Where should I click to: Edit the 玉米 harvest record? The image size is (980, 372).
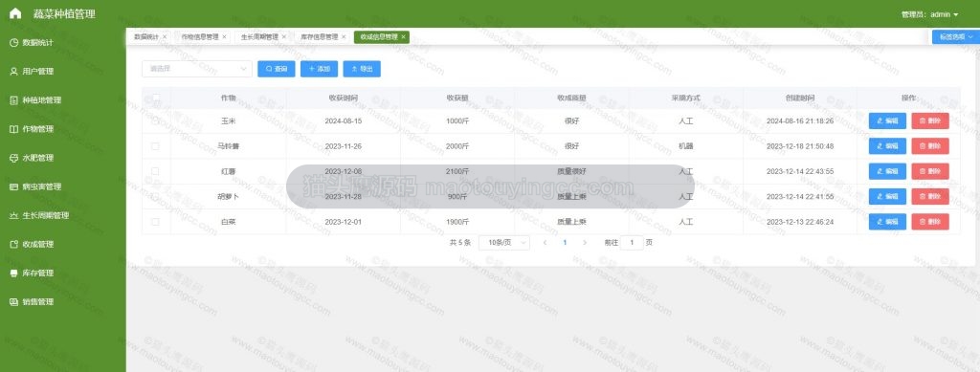click(887, 120)
